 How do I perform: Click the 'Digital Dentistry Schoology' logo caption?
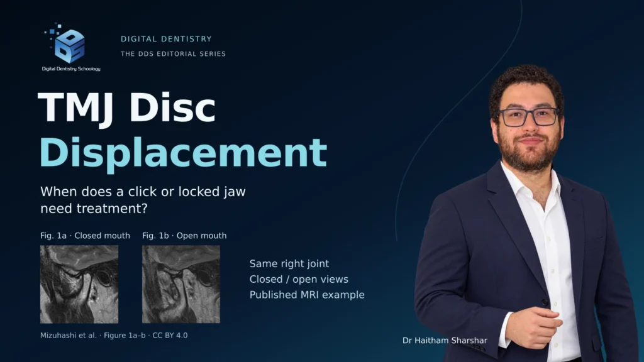point(71,69)
